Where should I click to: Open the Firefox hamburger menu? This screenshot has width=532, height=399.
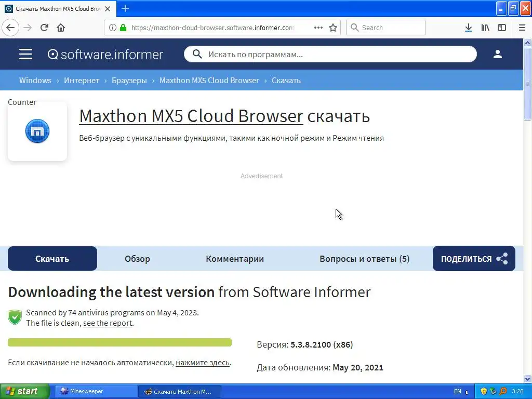point(522,28)
